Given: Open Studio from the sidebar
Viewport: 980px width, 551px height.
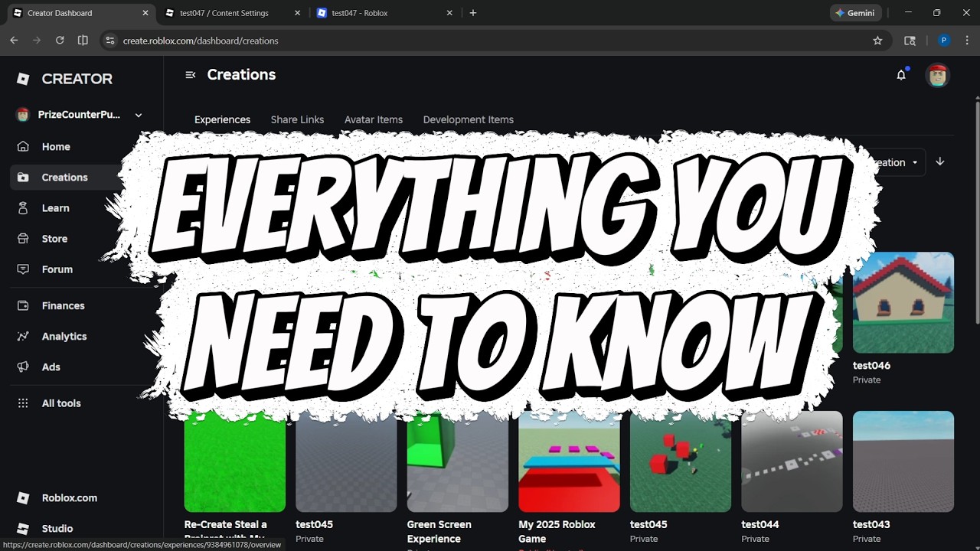Looking at the screenshot, I should (57, 529).
